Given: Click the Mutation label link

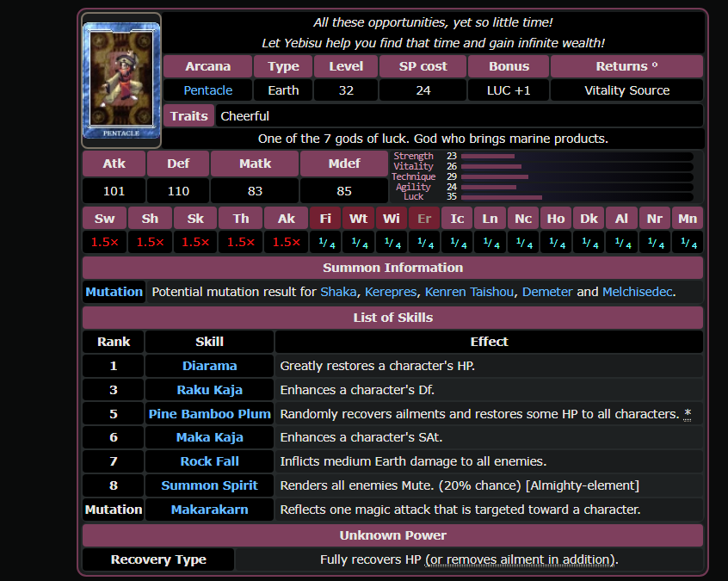Looking at the screenshot, I should [114, 292].
